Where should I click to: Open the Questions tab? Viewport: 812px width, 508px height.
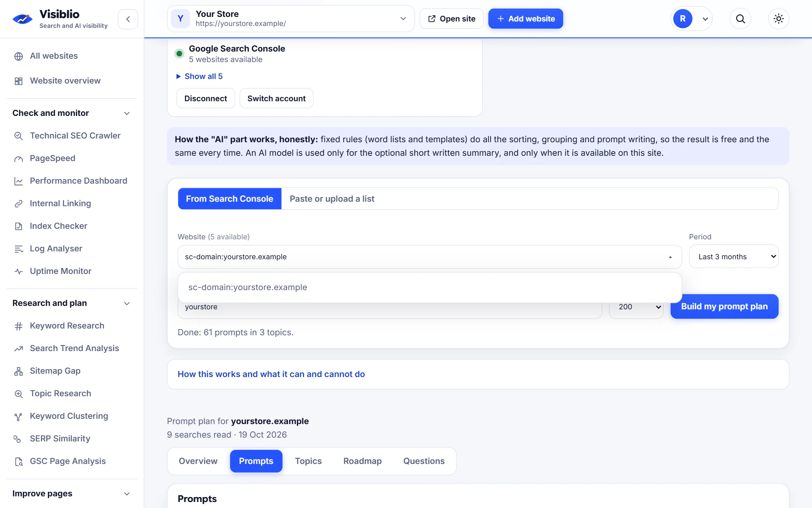424,461
